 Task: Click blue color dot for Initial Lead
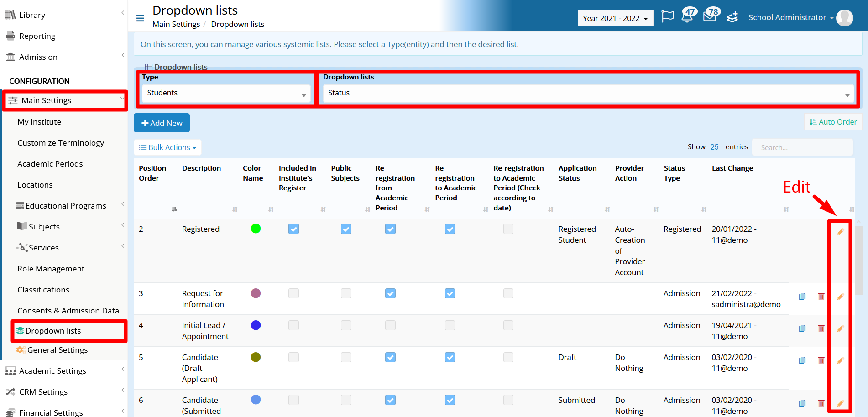[x=256, y=325]
